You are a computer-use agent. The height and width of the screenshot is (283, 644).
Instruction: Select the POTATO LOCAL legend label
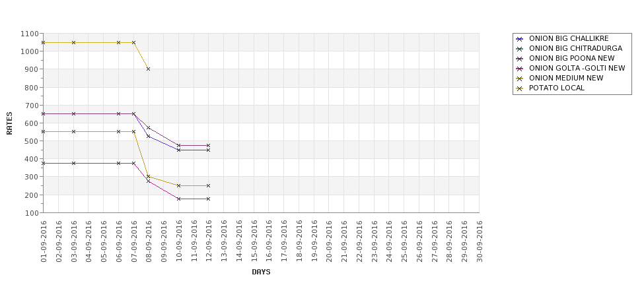(x=557, y=88)
